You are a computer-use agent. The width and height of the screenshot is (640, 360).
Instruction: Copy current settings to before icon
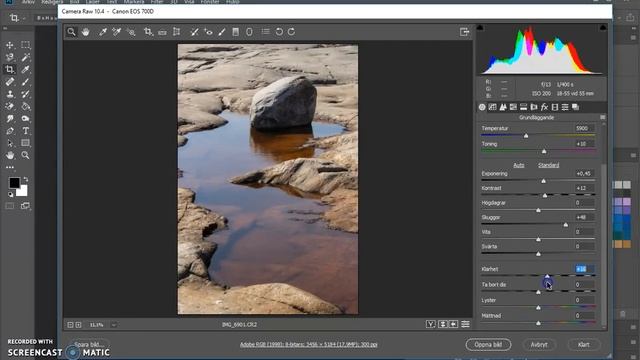coord(453,324)
